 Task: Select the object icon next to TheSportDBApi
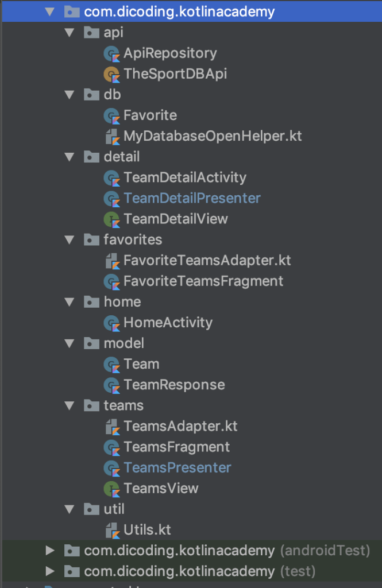(x=111, y=73)
